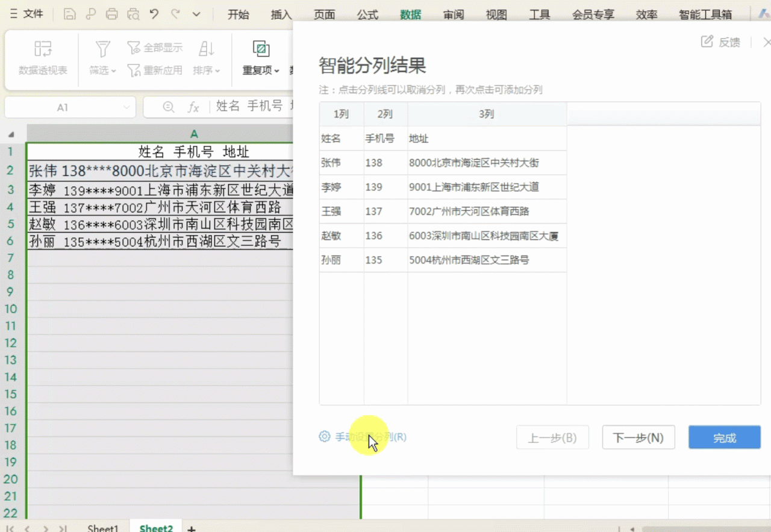Image resolution: width=771 pixels, height=532 pixels.
Task: Click 6003深圳市南山区科技园南区大厦 in preview
Action: coord(484,236)
